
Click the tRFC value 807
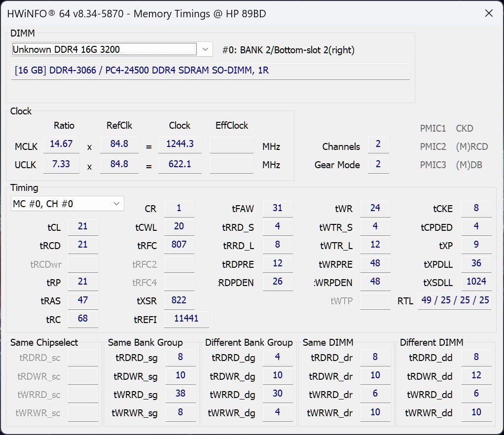click(x=179, y=245)
